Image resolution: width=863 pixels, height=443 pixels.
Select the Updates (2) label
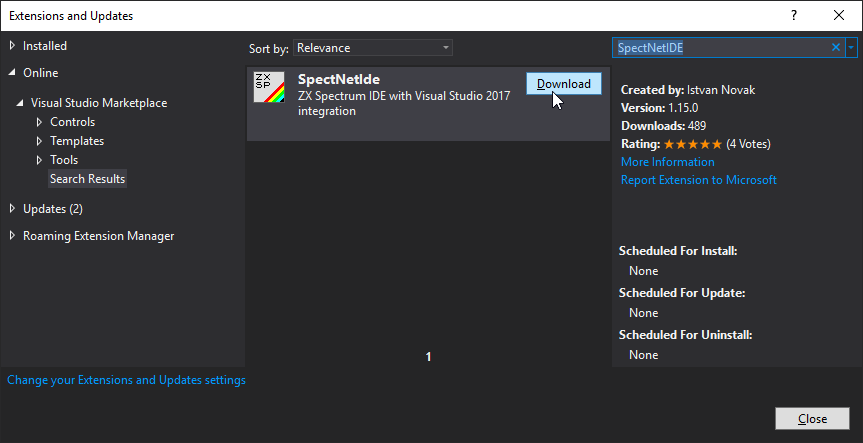click(53, 209)
